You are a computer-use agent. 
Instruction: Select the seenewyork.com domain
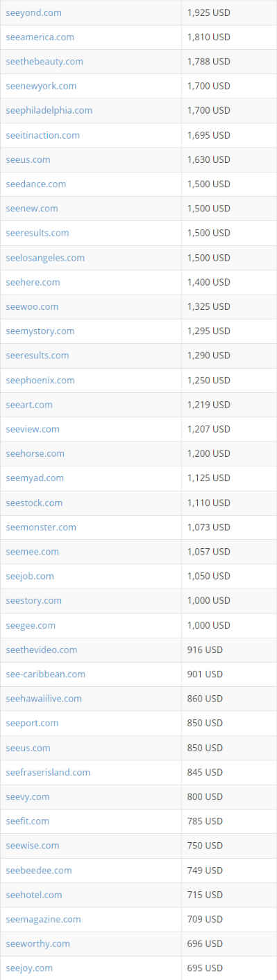click(x=41, y=86)
